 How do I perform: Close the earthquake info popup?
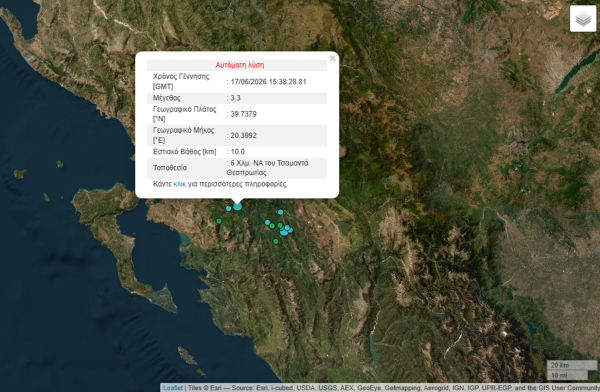(x=333, y=58)
